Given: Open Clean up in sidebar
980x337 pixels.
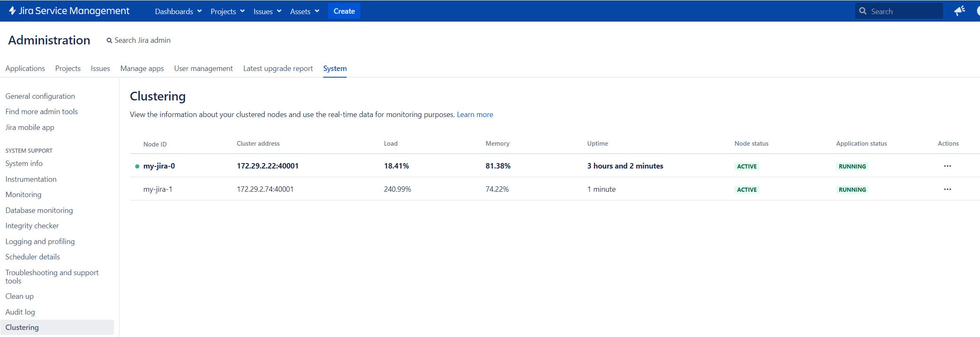Looking at the screenshot, I should 19,296.
